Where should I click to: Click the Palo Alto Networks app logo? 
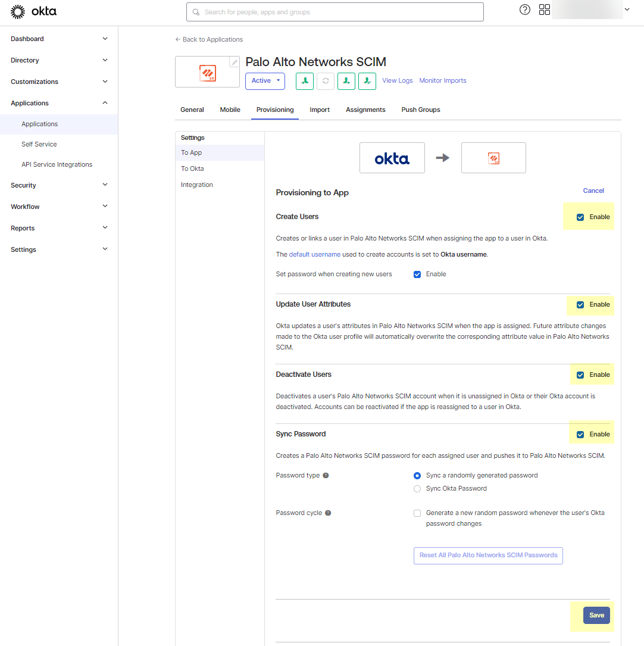208,73
